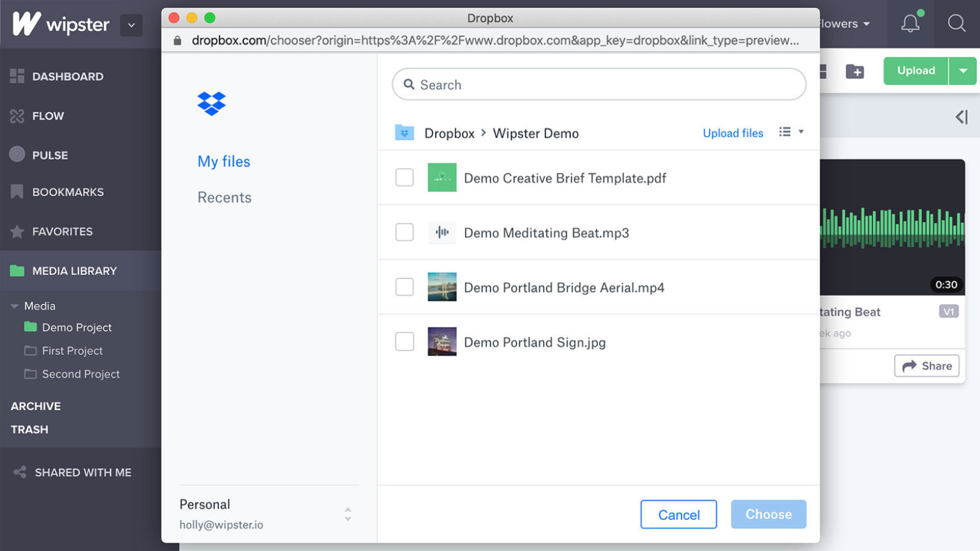This screenshot has width=980, height=551.
Task: Open the Flow icon in sidebar
Action: click(17, 116)
